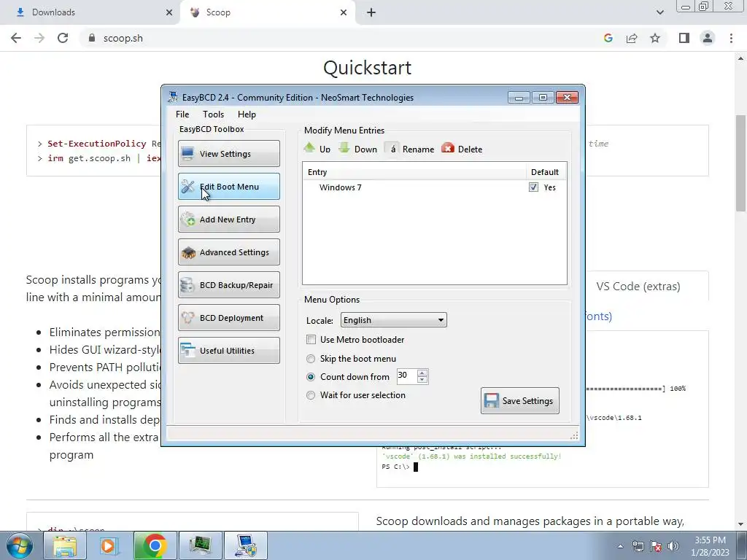
Task: Click the Downloads tab favicon arrow
Action: click(x=20, y=12)
